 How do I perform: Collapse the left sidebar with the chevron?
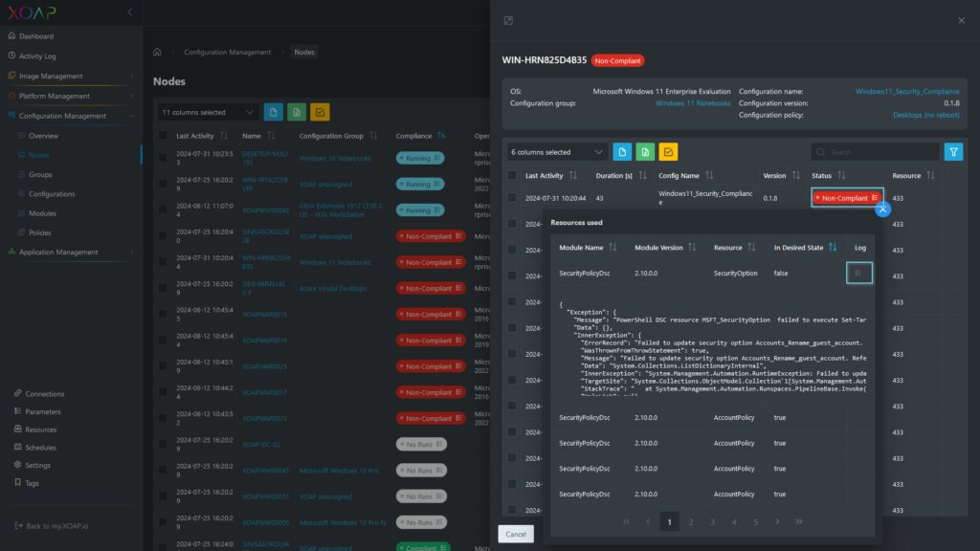pyautogui.click(x=130, y=12)
